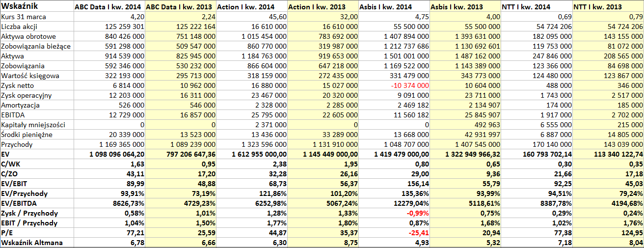Select the EV cell 1 612 955 000,00
Image resolution: width=644 pixels, height=248 pixels.
pos(251,154)
